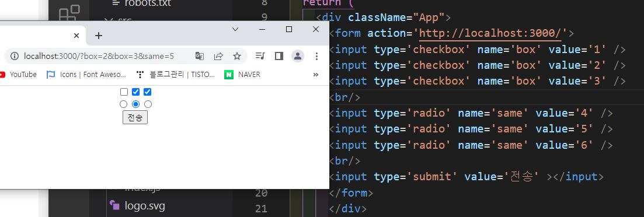Close the current browser tab
Image resolution: width=644 pixels, height=217 pixels.
(x=76, y=36)
